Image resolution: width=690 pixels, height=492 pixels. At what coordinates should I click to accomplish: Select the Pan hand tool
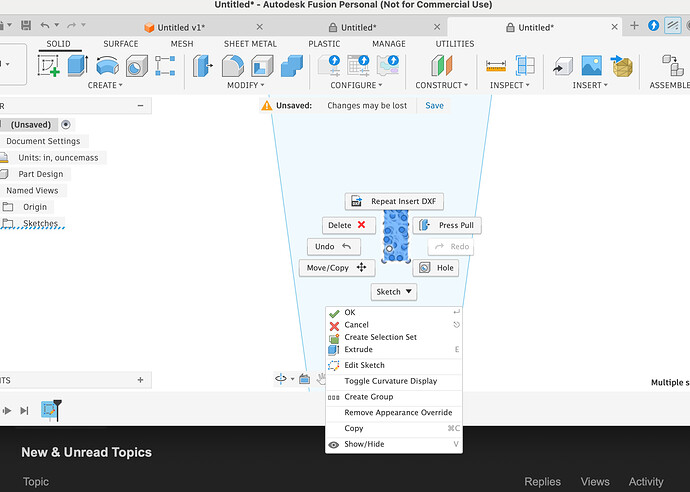pos(321,378)
